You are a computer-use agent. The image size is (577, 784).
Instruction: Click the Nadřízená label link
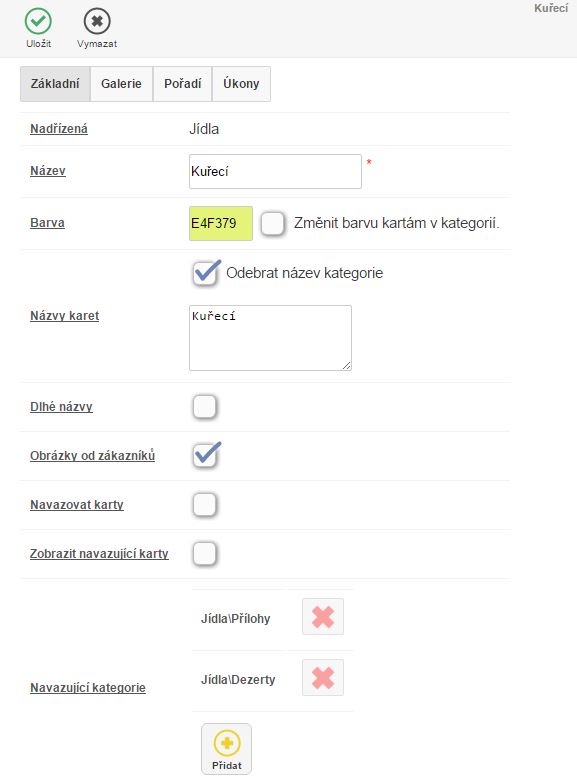click(59, 129)
